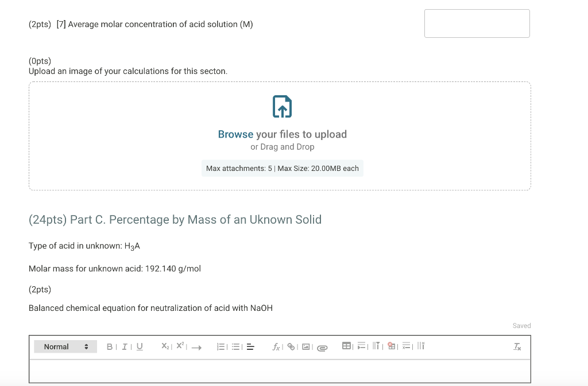Viewport: 588px width, 386px height.
Task: Apply subscript formatting
Action: (165, 346)
